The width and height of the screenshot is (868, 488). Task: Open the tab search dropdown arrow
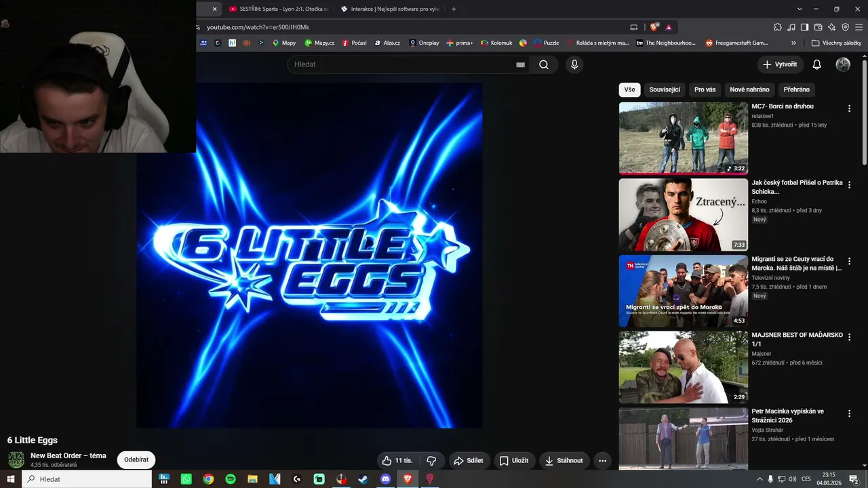pos(800,9)
